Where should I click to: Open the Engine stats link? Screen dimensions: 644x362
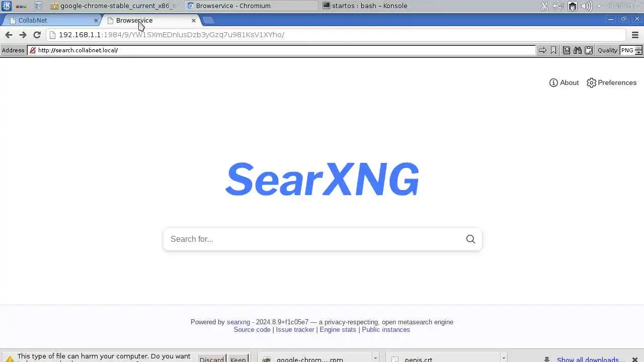338,329
